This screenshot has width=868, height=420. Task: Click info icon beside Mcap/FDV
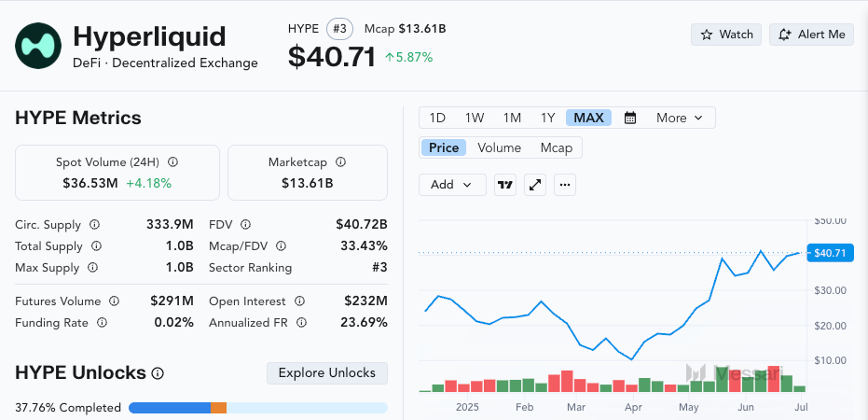[281, 246]
